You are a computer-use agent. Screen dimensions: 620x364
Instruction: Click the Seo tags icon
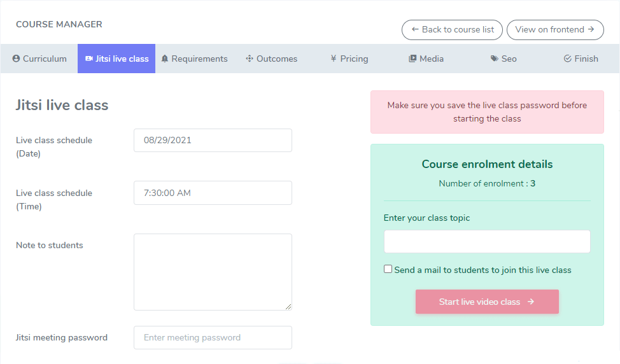click(495, 59)
